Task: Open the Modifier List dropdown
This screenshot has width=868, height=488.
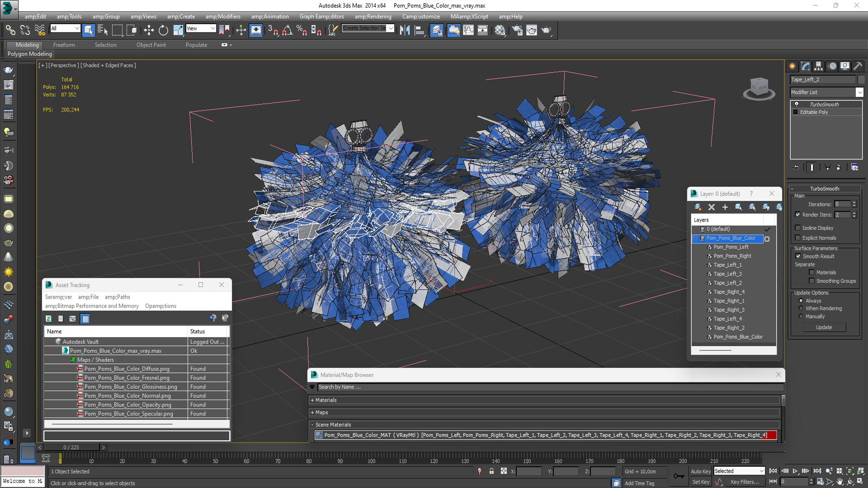Action: tap(859, 92)
